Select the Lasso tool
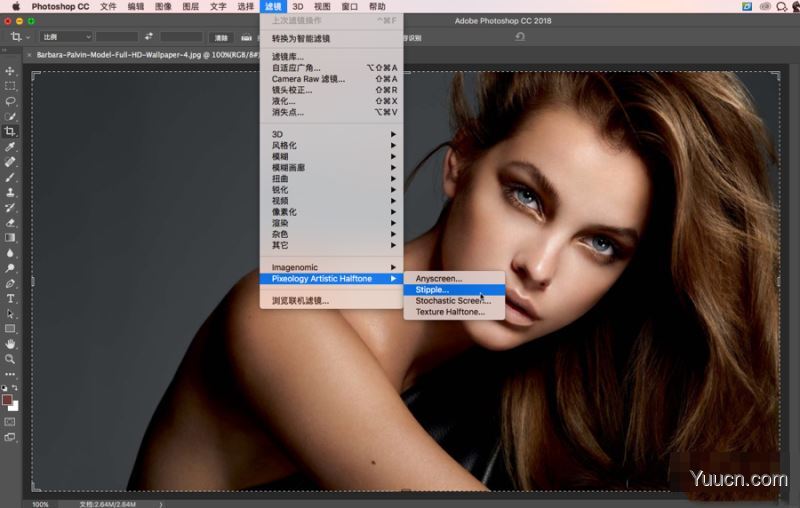Image resolution: width=800 pixels, height=508 pixels. coord(10,101)
